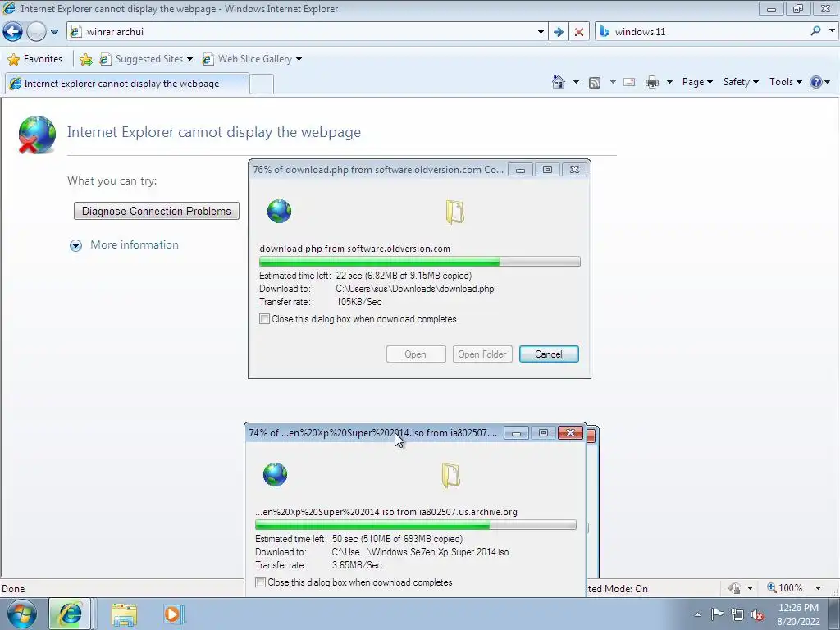Cancel the download.php download

coord(549,354)
